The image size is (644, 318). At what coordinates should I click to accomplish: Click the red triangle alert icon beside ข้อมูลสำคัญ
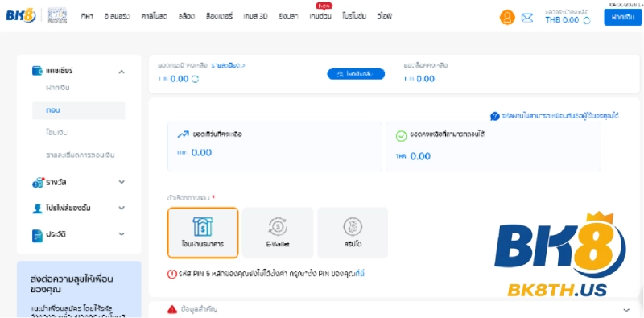click(172, 309)
